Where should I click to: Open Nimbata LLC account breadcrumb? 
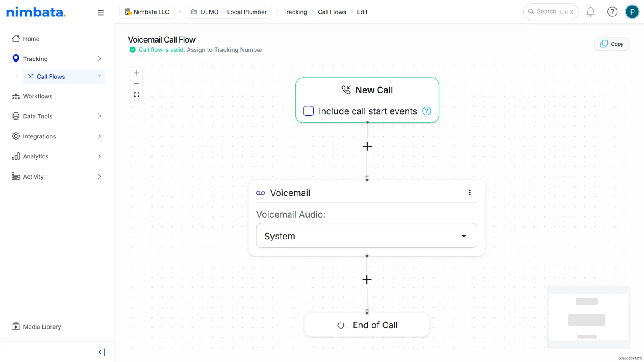pyautogui.click(x=147, y=12)
